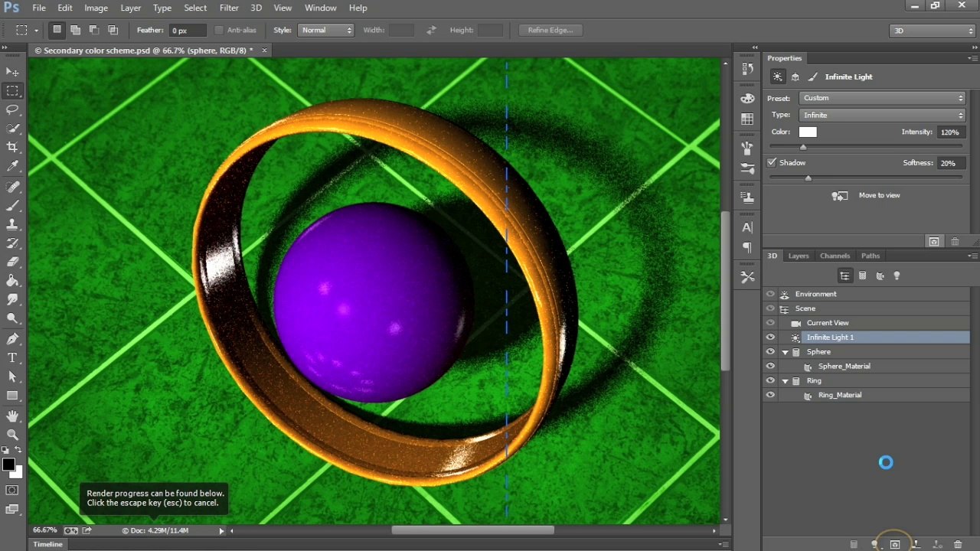This screenshot has height=551, width=980.
Task: Toggle Sphere_Material visibility eye
Action: click(770, 367)
